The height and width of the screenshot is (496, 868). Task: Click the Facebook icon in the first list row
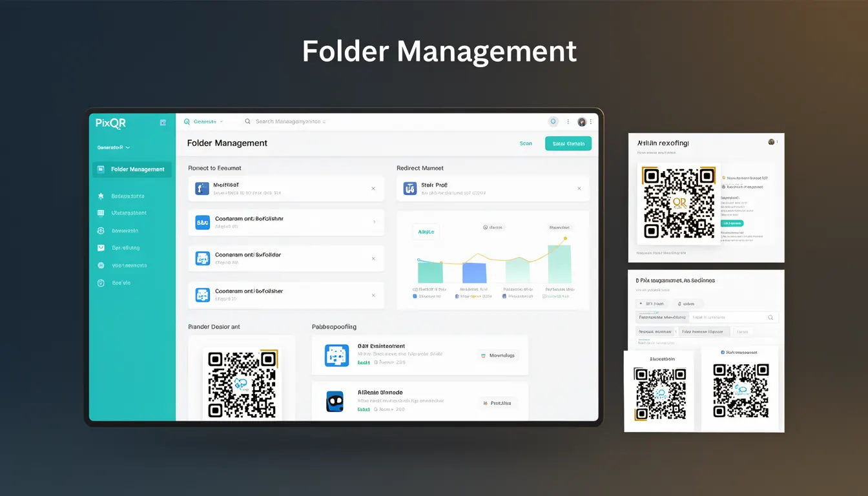pos(202,189)
